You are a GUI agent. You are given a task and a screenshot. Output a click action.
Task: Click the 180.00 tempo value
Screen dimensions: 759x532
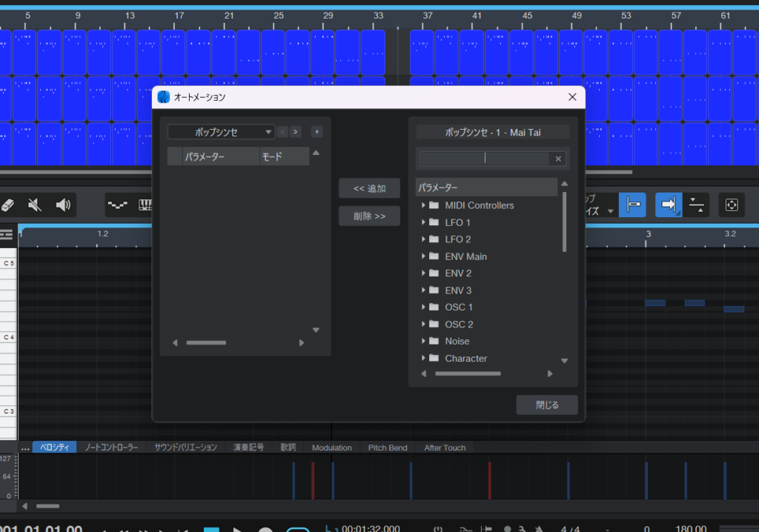691,528
